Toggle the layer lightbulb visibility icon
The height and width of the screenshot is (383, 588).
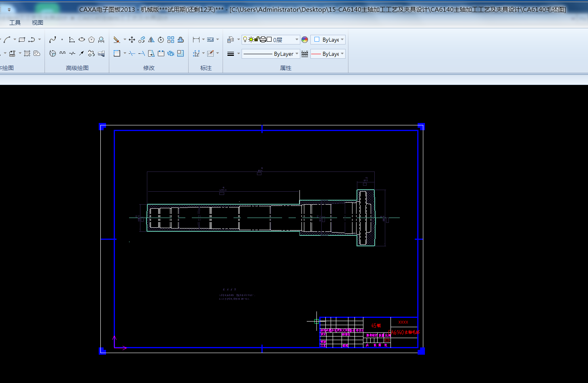click(245, 40)
